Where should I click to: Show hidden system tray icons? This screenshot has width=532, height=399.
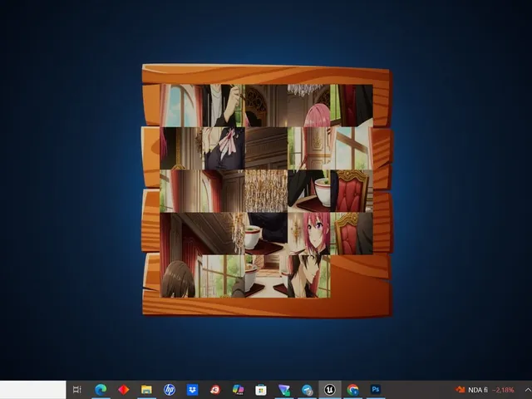coord(528,390)
